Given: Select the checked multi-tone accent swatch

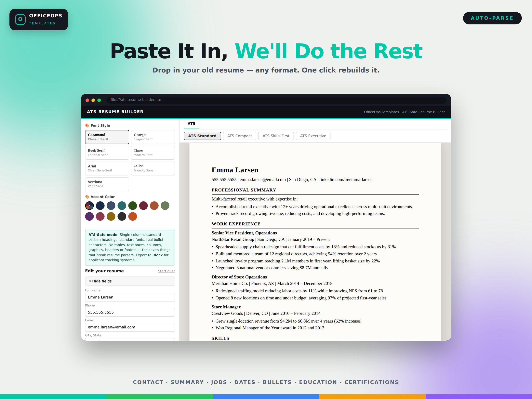Looking at the screenshot, I should (89, 206).
